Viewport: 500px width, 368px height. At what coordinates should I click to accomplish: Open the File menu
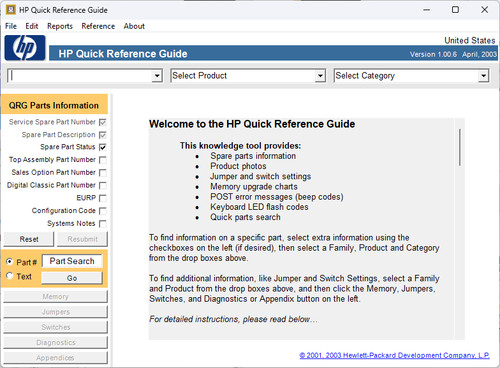[x=11, y=26]
